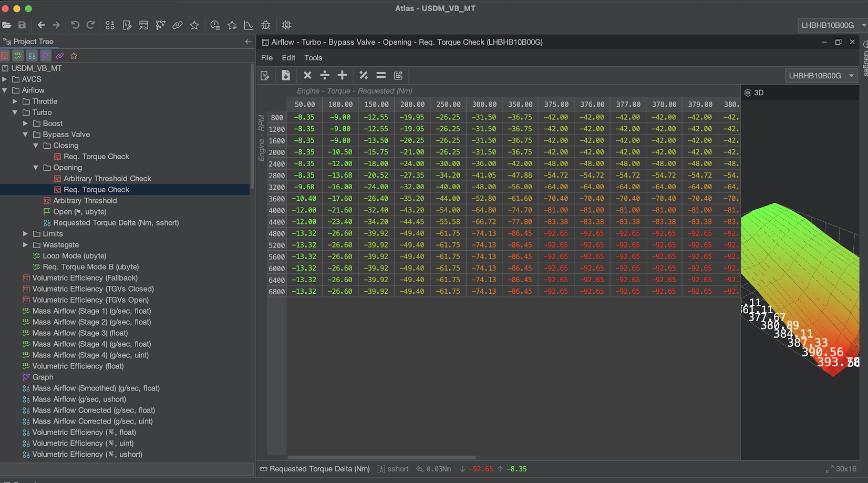Toggle the orange star favorites filter
The width and height of the screenshot is (868, 483).
tap(74, 56)
